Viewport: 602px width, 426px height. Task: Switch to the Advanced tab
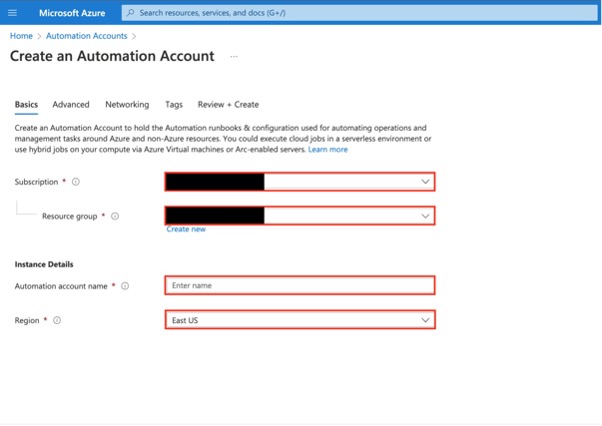(71, 104)
